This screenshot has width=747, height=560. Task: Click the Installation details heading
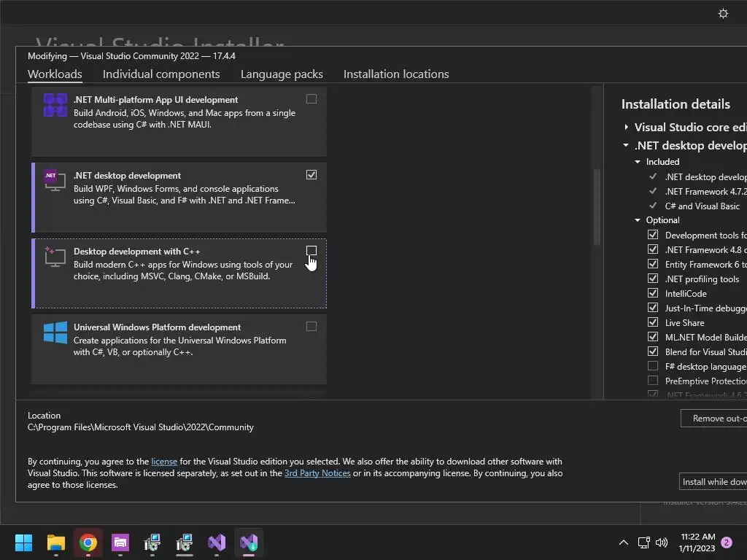pyautogui.click(x=676, y=104)
